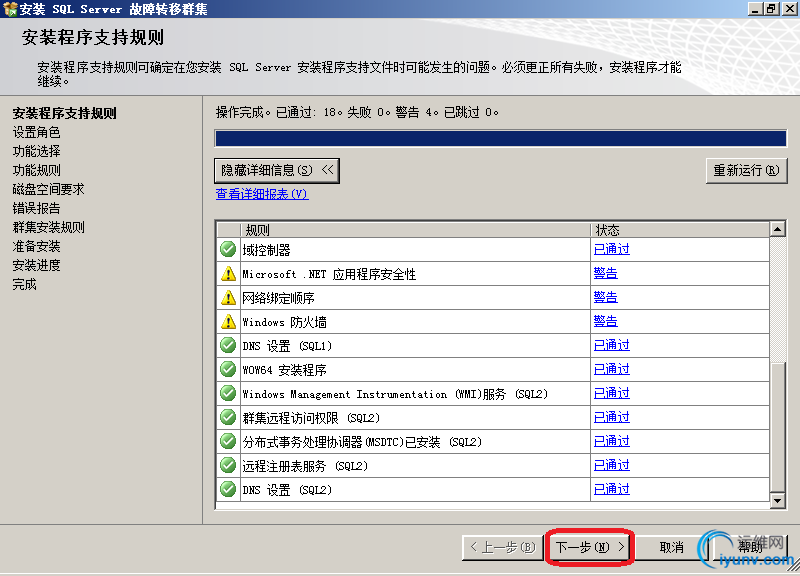Click the 重新运行(R) button
800x576 pixels.
pyautogui.click(x=746, y=170)
